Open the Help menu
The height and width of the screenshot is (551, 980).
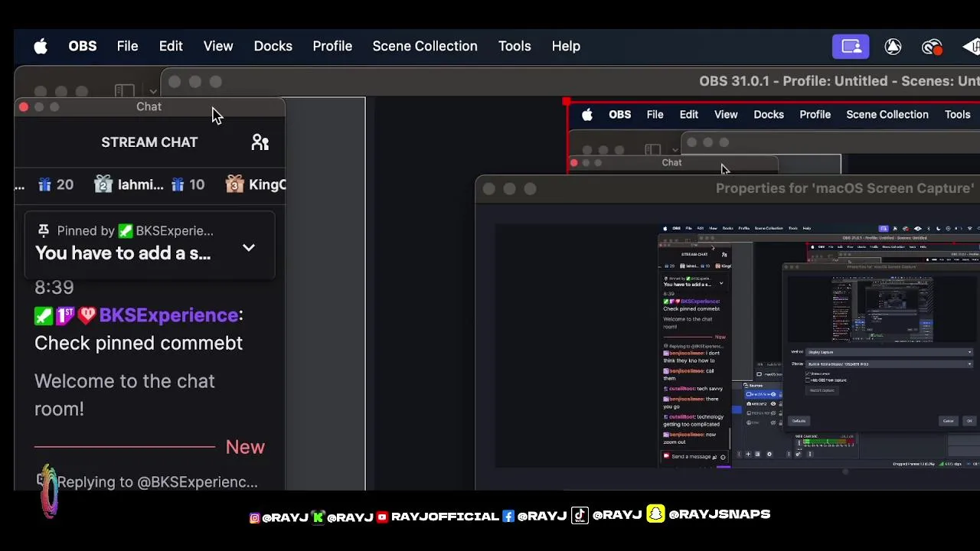566,46
